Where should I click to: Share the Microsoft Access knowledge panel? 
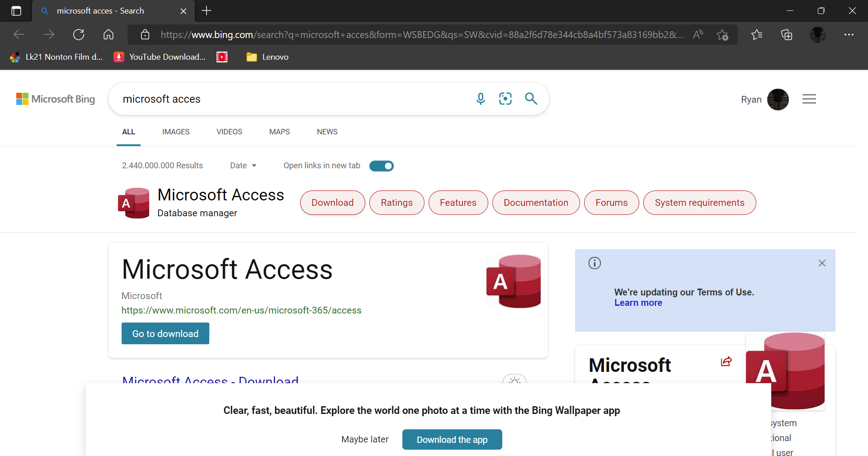click(x=726, y=361)
